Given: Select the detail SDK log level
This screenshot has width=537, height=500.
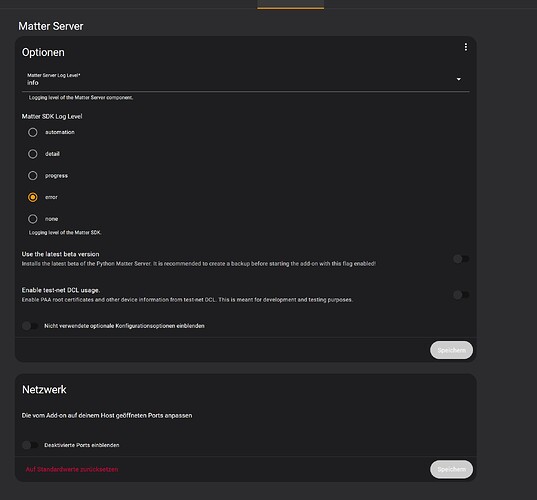Looking at the screenshot, I should click(x=33, y=154).
